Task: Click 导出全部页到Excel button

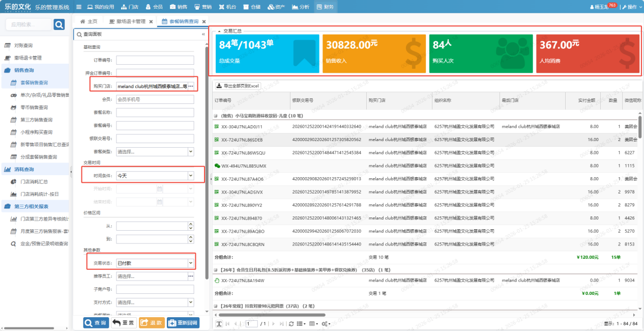Action: click(x=238, y=86)
